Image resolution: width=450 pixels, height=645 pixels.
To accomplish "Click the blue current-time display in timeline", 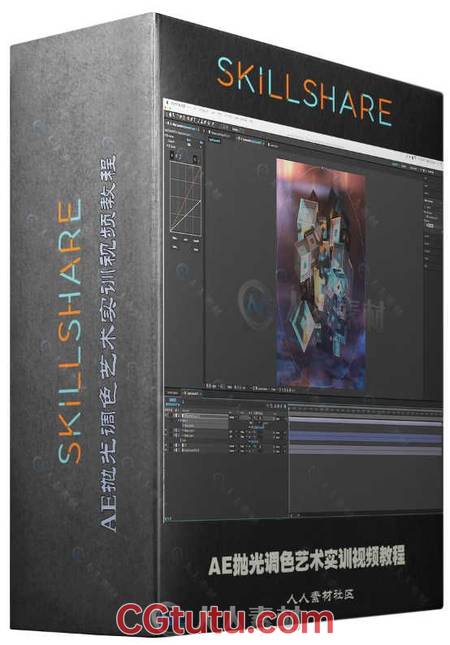I will (173, 401).
